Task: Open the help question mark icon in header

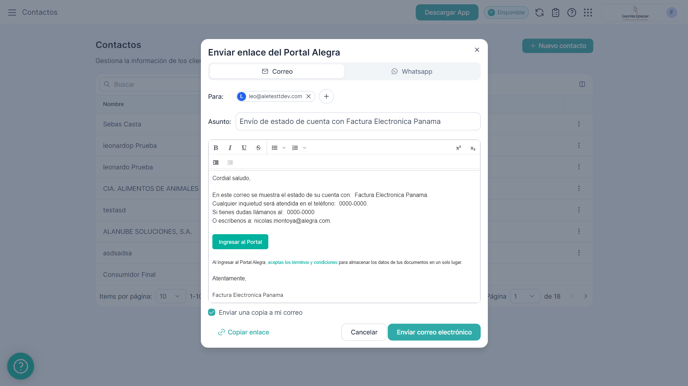Action: click(571, 12)
